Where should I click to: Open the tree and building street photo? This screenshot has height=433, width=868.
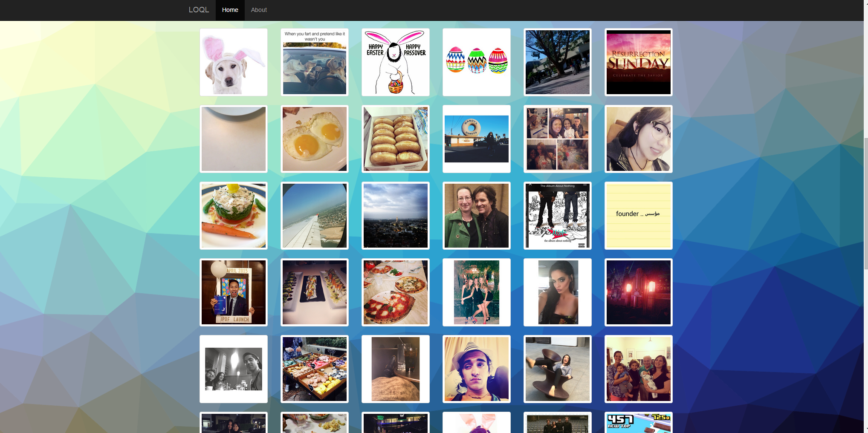tap(558, 62)
